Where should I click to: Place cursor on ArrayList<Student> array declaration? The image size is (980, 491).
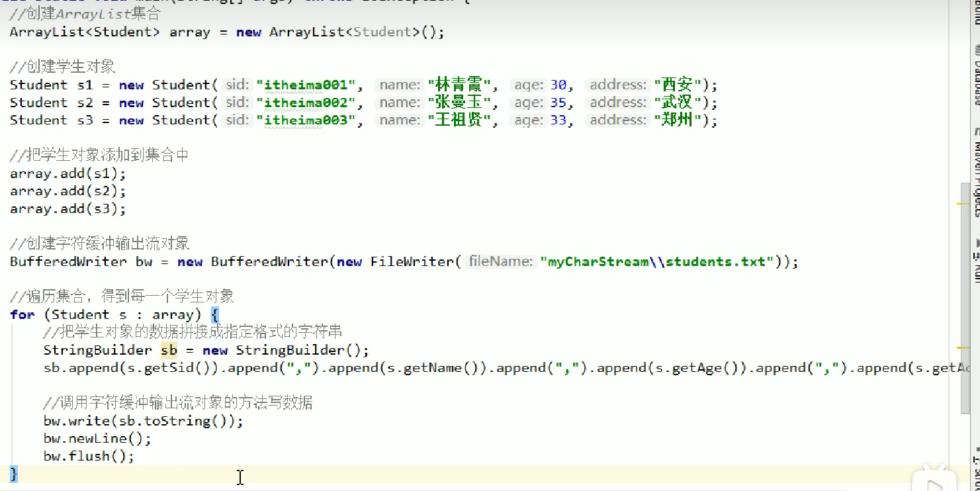(x=227, y=32)
